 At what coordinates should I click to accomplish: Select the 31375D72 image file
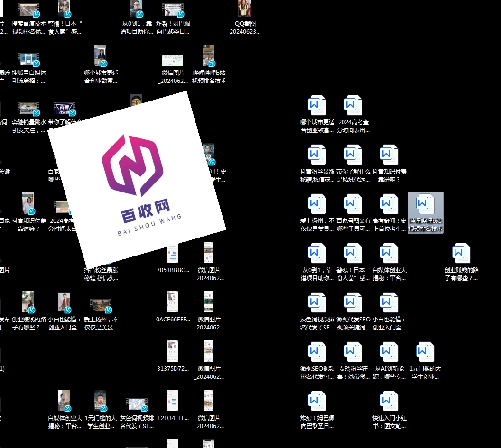coord(173,357)
